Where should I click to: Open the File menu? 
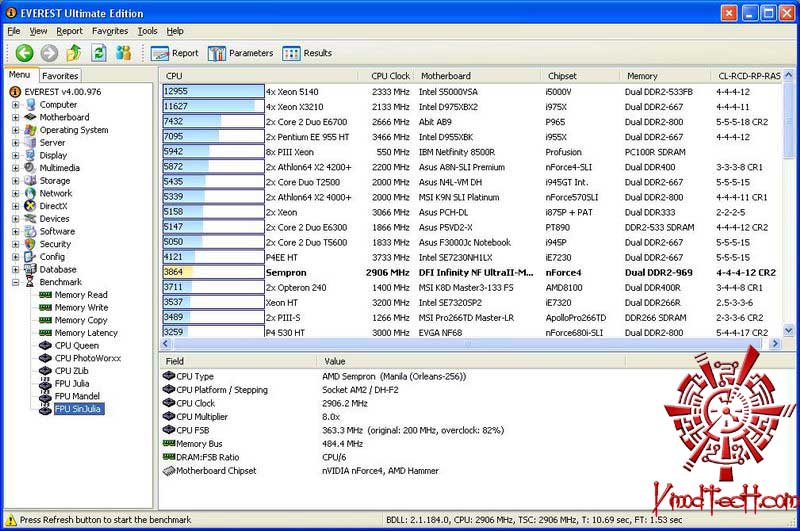(14, 31)
